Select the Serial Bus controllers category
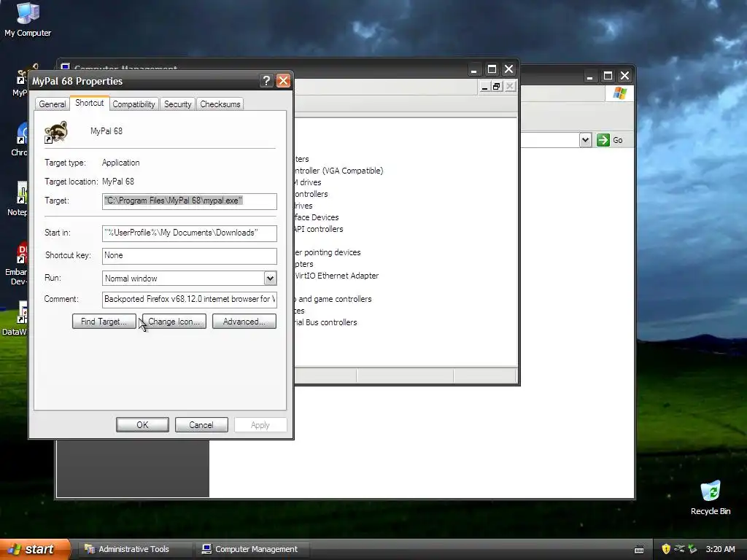 [x=325, y=322]
